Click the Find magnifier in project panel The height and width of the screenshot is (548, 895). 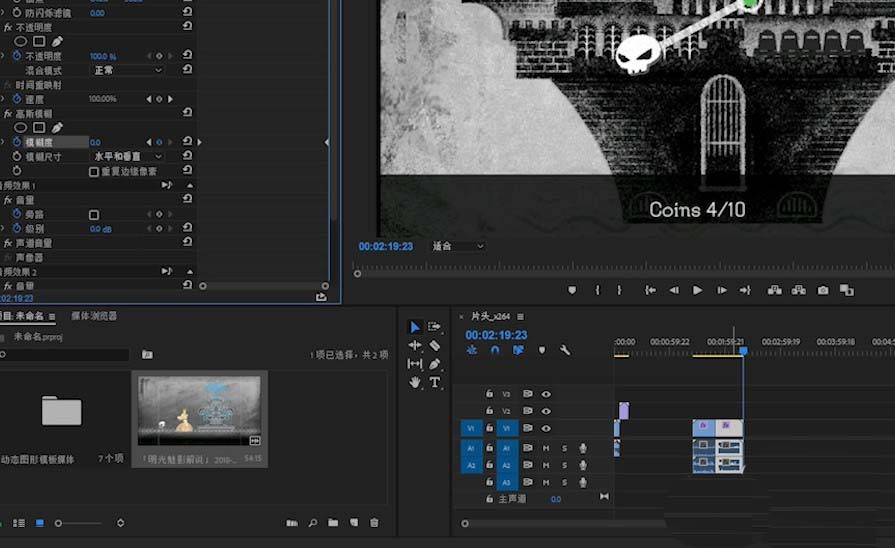click(313, 522)
